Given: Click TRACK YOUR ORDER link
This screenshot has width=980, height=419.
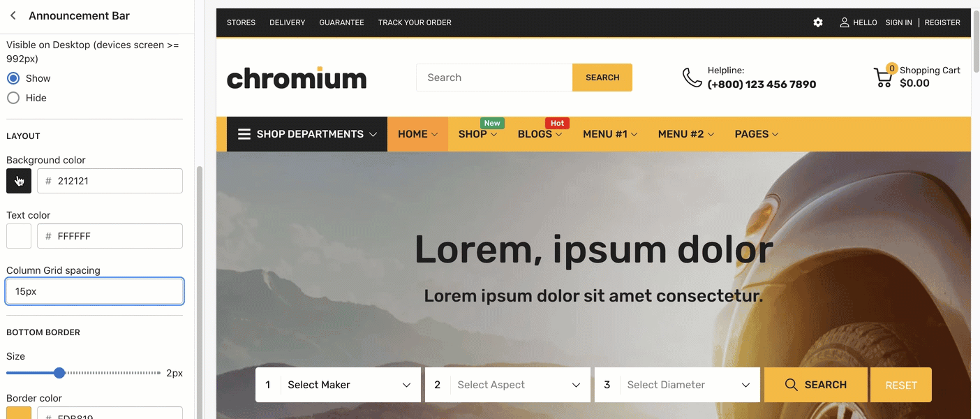Looking at the screenshot, I should 415,22.
